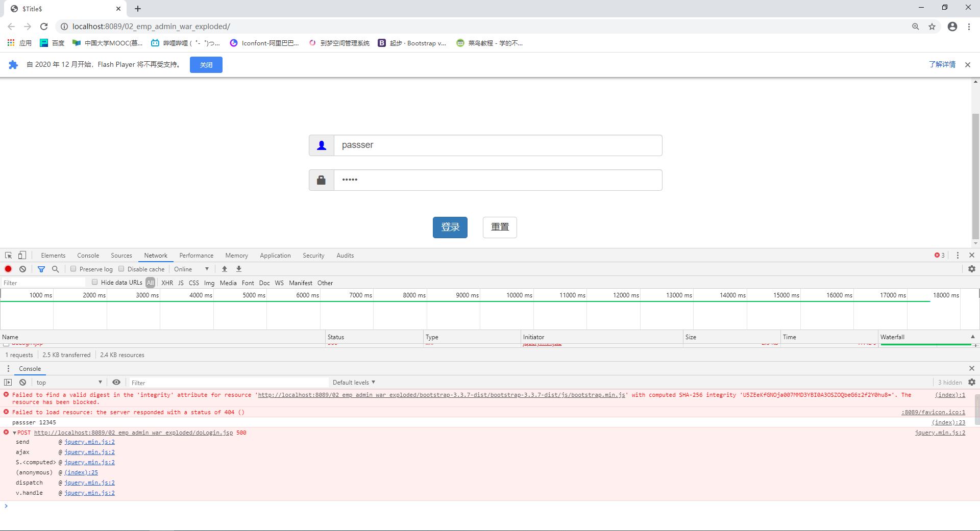Toggle device emulation mode
The width and height of the screenshot is (980, 531).
point(21,255)
